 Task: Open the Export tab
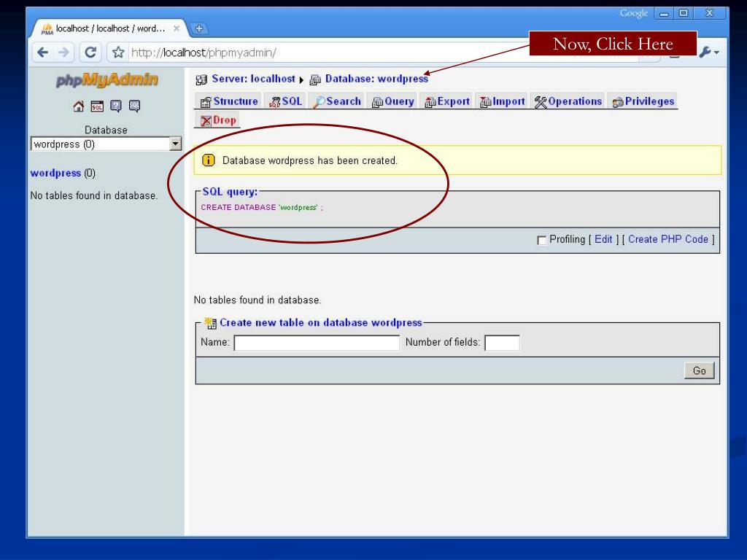447,101
